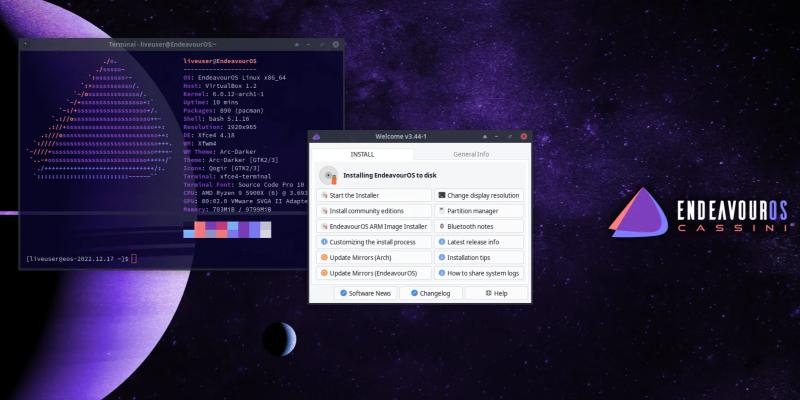Open Customizing the install process
The width and height of the screenshot is (800, 400).
(x=374, y=242)
